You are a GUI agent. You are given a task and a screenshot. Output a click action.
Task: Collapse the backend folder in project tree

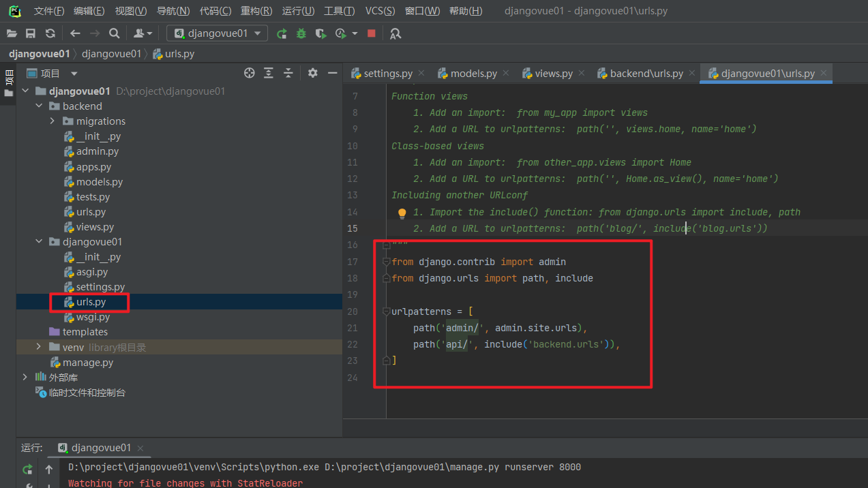[39, 106]
